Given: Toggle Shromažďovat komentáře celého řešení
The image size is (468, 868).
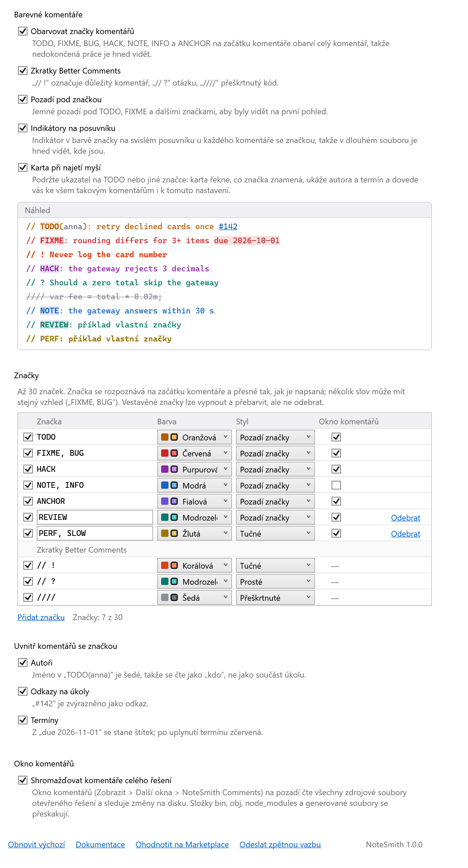Looking at the screenshot, I should pos(23,780).
